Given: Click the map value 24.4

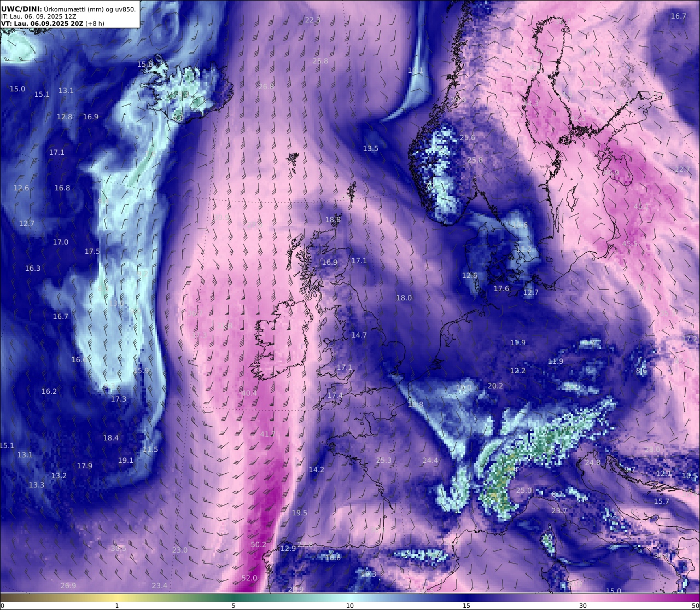Looking at the screenshot, I should pyautogui.click(x=430, y=461).
